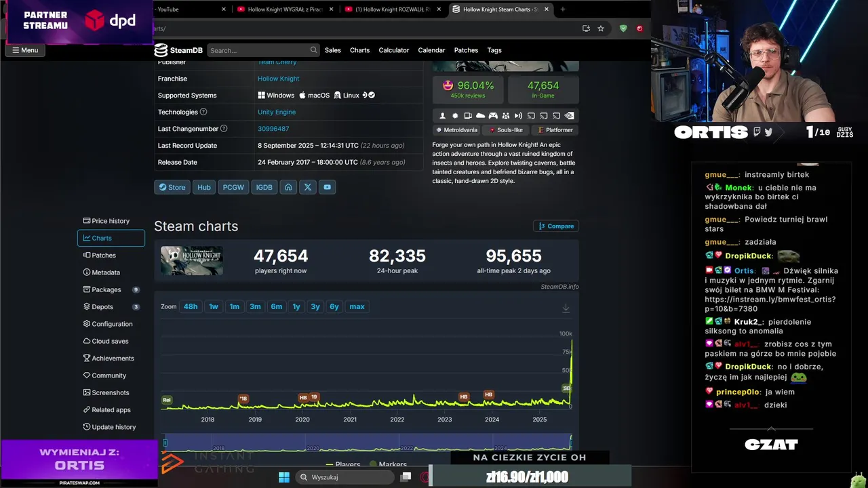Click the achievements burst icon
868x488 pixels.
(x=456, y=116)
